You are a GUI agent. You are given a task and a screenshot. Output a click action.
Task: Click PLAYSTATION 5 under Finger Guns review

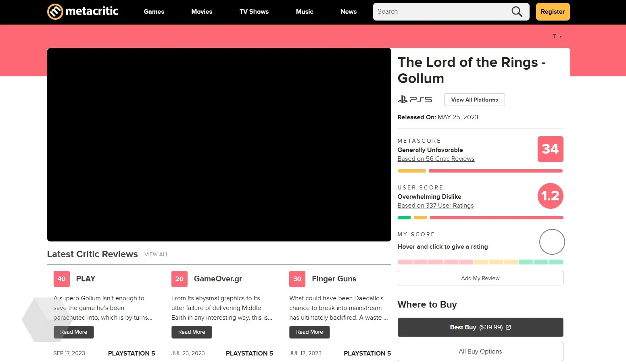click(367, 354)
